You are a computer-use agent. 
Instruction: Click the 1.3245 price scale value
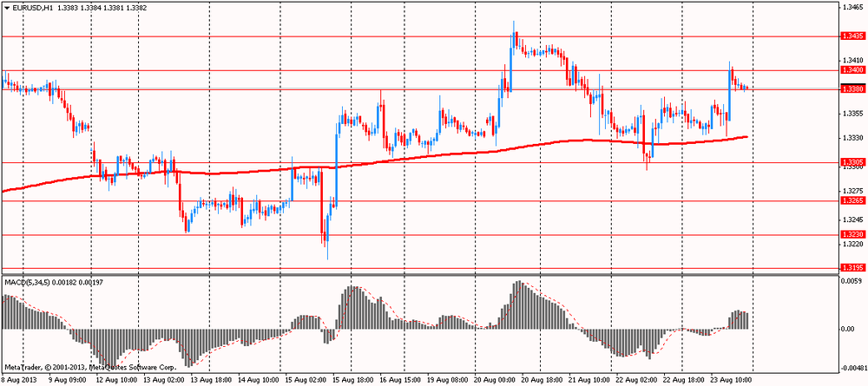tap(852, 220)
